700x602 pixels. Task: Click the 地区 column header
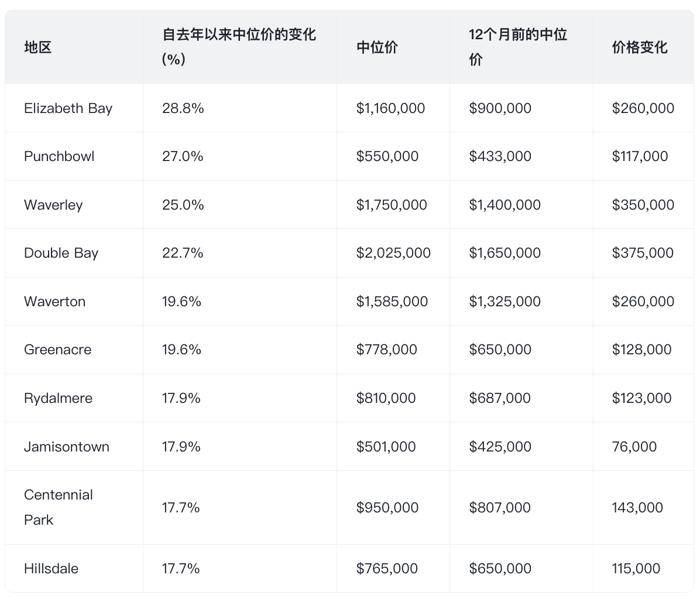(38, 47)
